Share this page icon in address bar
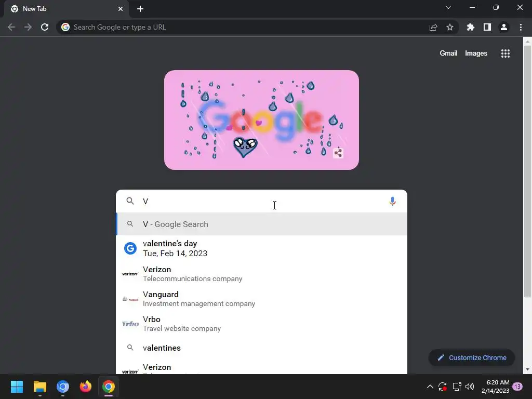This screenshot has height=399, width=532. (x=433, y=27)
